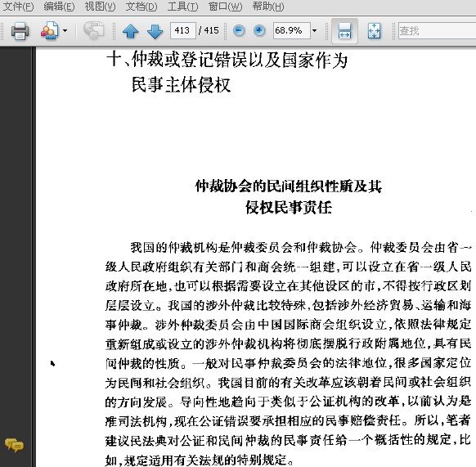476x467 pixels.
Task: Expand the collaborate icon dropdown arrow
Action: pyautogui.click(x=65, y=30)
